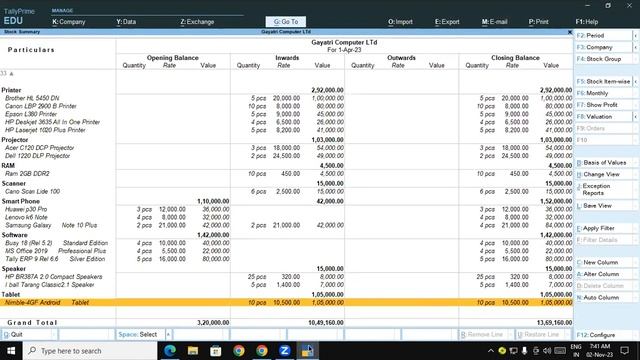Image resolution: width=640 pixels, height=360 pixels.
Task: Select Samsung Galaxy Note 10 Plus
Action: click(51, 225)
